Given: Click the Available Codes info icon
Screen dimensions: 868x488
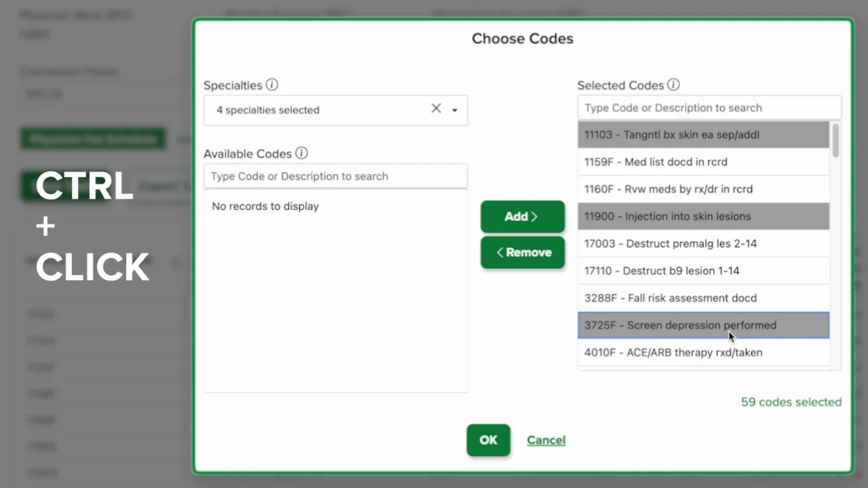Looking at the screenshot, I should click(302, 154).
